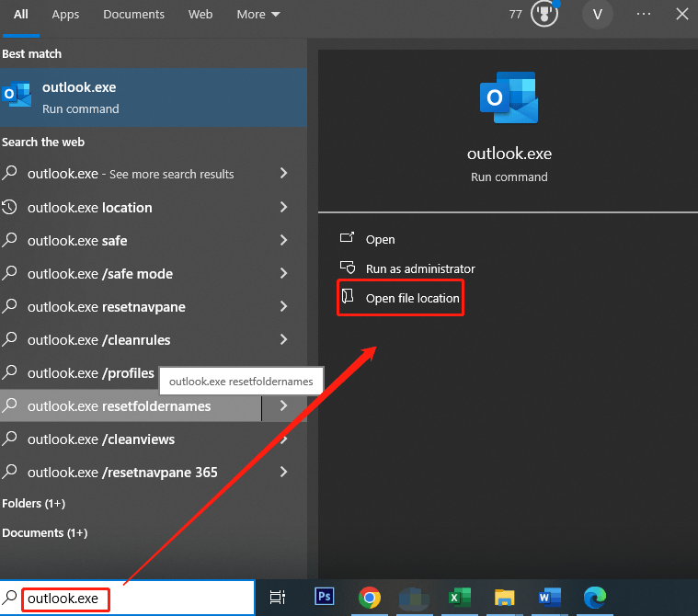Switch to the Documents search tab
Image resolution: width=698 pixels, height=616 pixels.
(x=133, y=15)
